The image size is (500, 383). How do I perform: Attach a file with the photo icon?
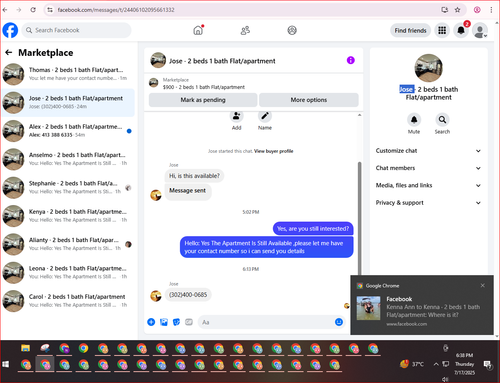click(164, 322)
